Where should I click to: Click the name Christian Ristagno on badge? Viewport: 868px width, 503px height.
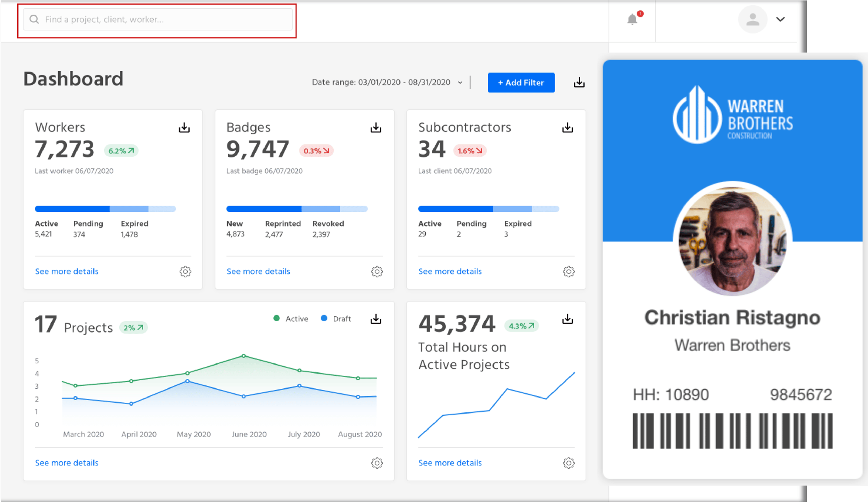point(733,318)
